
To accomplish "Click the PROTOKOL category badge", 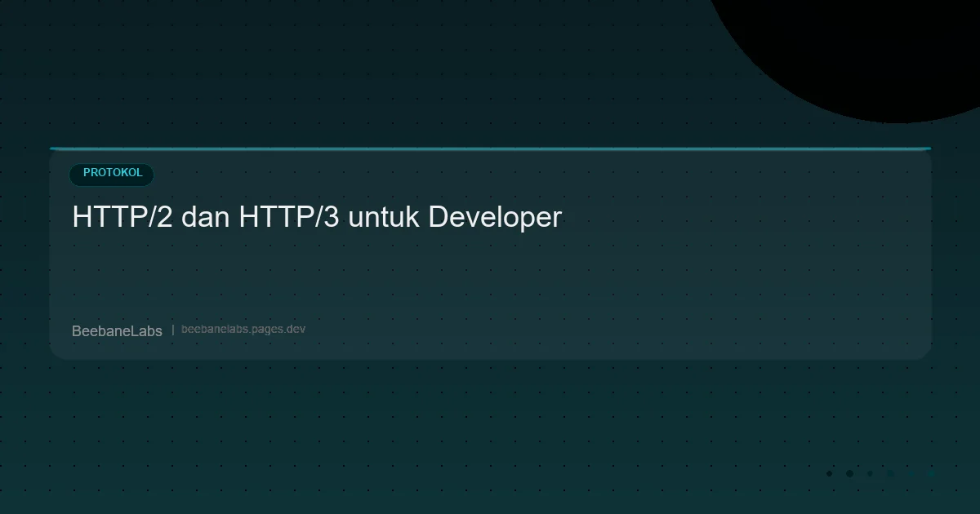I will coord(112,174).
